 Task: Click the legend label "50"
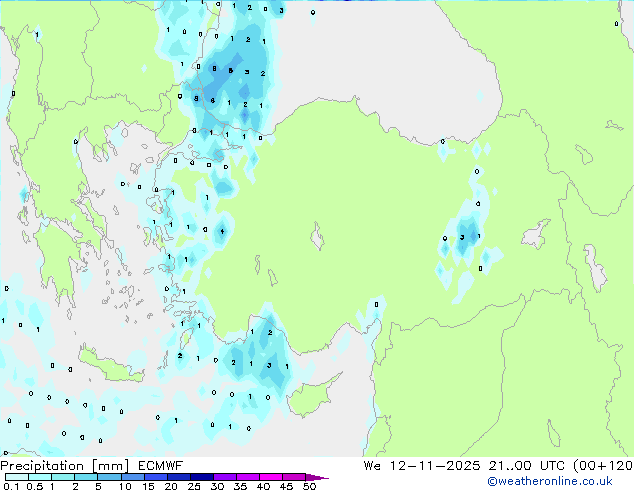pos(309,486)
